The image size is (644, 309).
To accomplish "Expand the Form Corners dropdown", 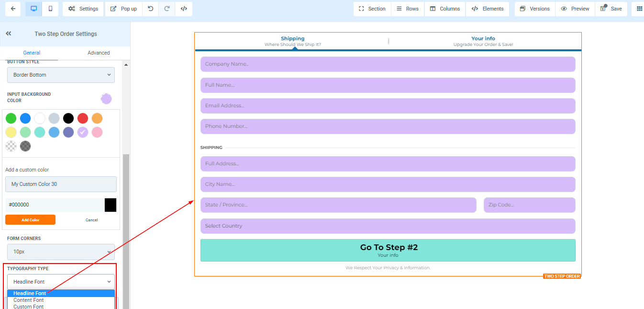I will click(x=61, y=252).
